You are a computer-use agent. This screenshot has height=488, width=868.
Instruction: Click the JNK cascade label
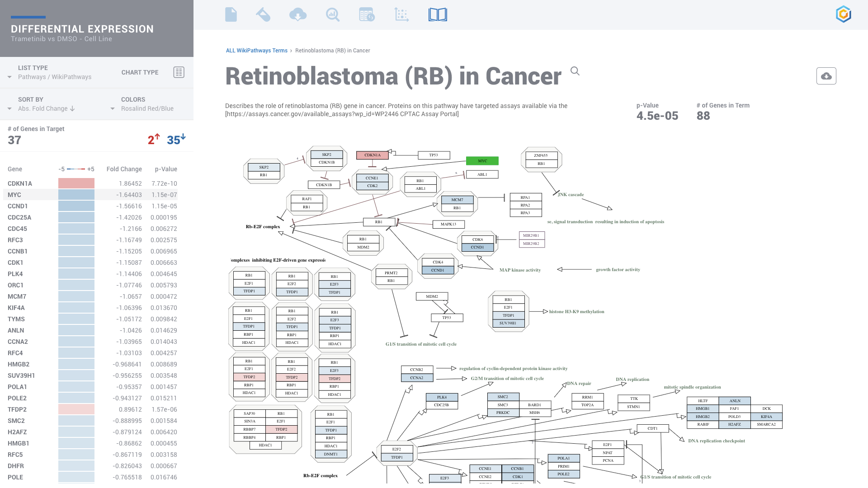pos(571,195)
